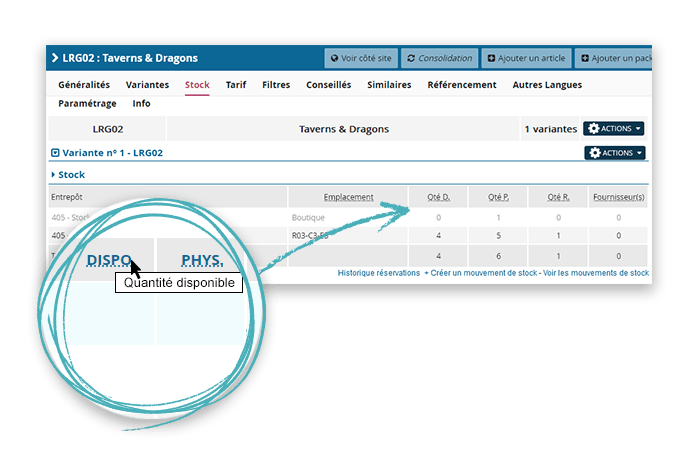
Task: Click Taverns & Dragons name cell
Action: (x=344, y=129)
